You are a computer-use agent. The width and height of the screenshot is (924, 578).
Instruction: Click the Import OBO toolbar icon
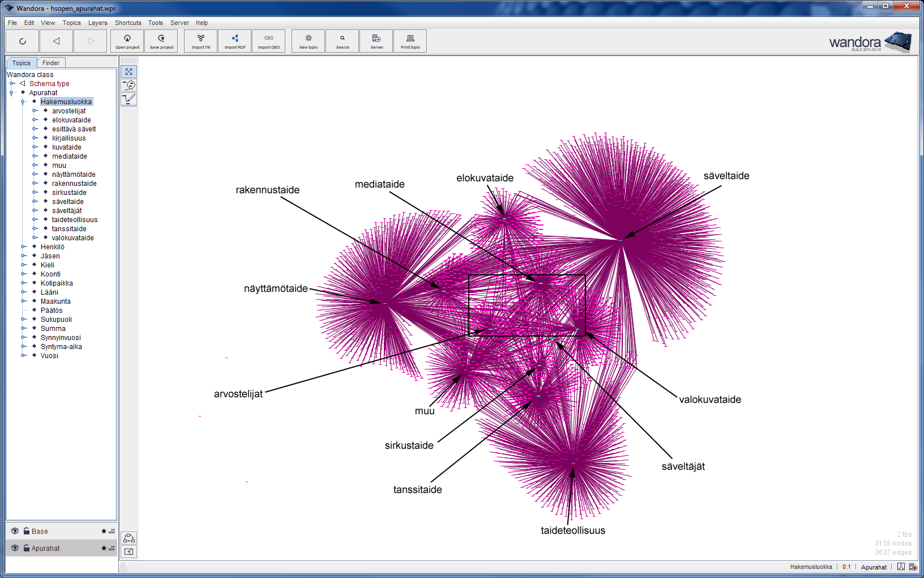point(269,41)
